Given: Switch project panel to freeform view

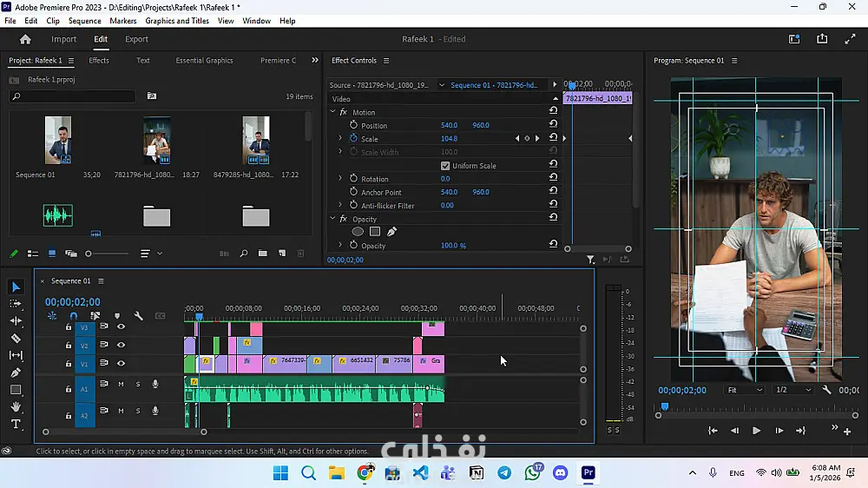Looking at the screenshot, I should (x=71, y=254).
